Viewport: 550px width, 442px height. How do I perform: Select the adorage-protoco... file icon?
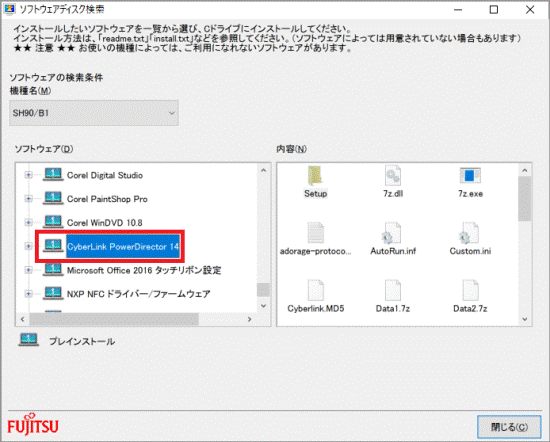pos(315,233)
